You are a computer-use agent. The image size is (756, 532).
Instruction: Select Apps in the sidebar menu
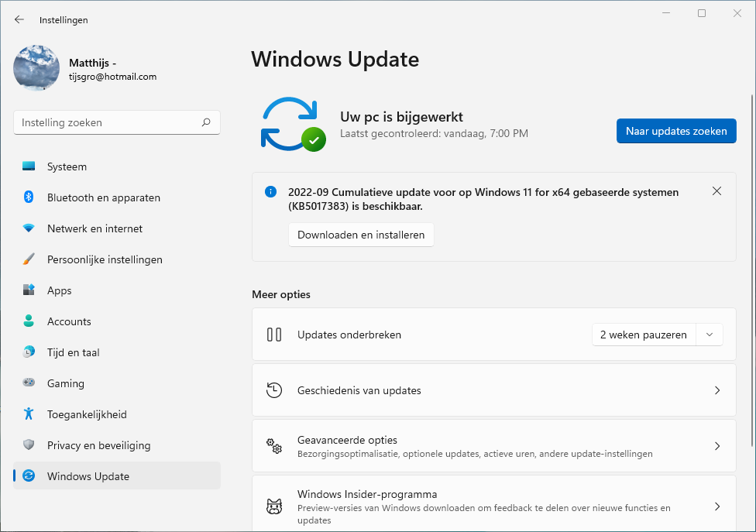[59, 290]
